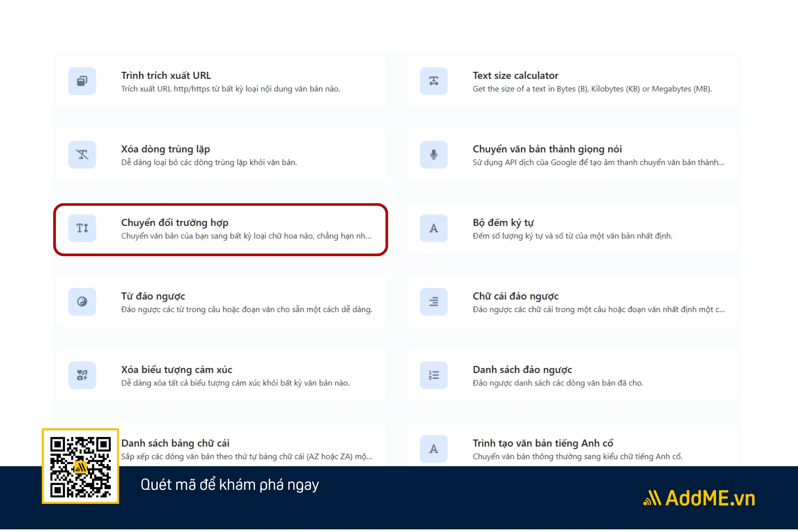798x532 pixels.
Task: Click description 'Đảo ngược các chữ cái trong một câu'
Action: 599,310
